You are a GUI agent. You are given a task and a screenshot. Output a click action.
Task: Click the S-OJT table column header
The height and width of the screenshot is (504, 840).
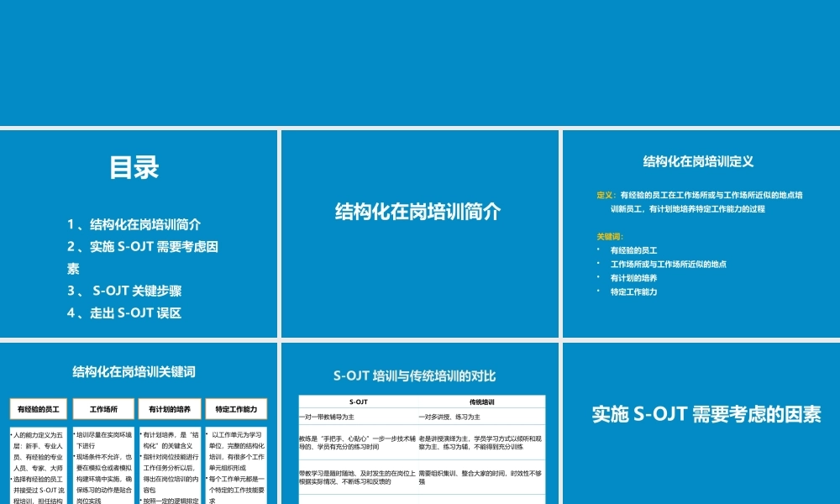coord(359,402)
